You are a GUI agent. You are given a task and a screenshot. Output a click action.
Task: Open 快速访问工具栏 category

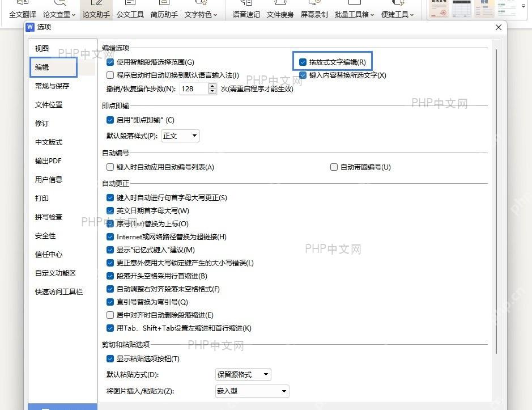click(x=59, y=292)
